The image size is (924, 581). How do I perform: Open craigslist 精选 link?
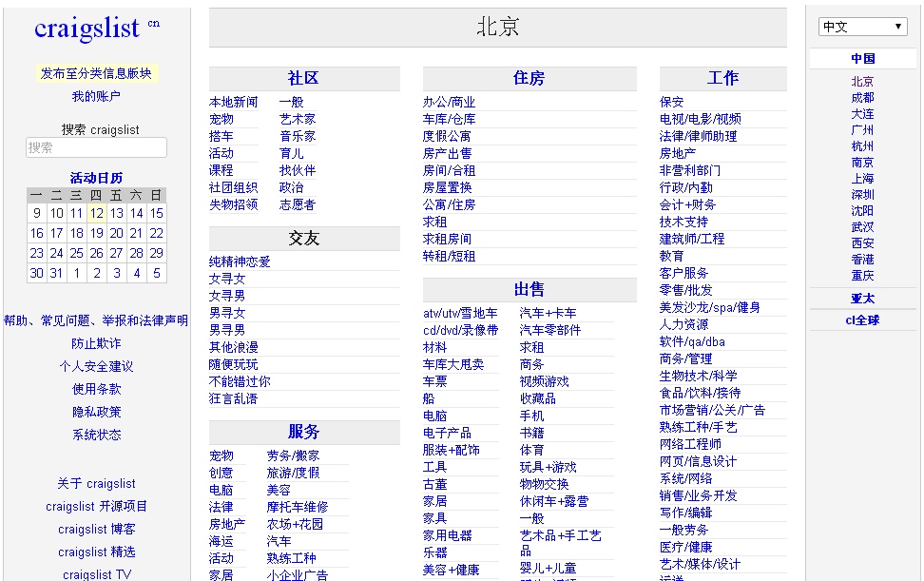97,552
